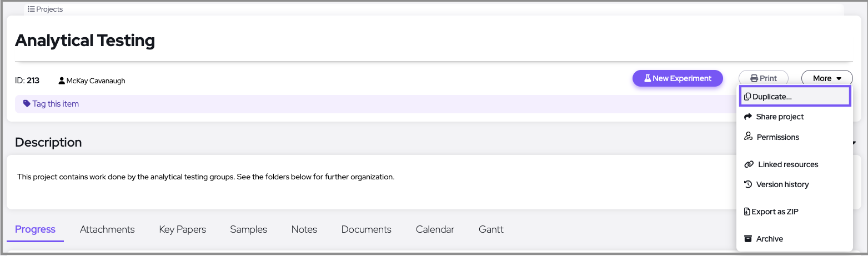Select the Samples tab
Image resolution: width=868 pixels, height=256 pixels.
(248, 229)
